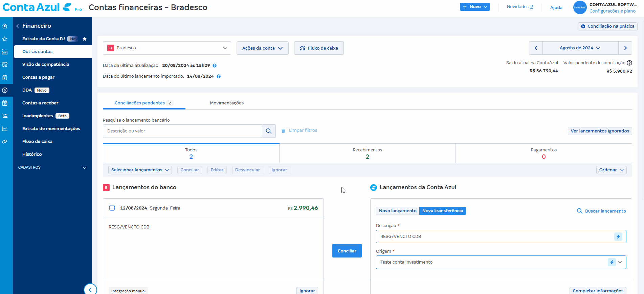Click Ignorar button on bank entry card
Viewport: 644px width, 294px height.
(307, 291)
